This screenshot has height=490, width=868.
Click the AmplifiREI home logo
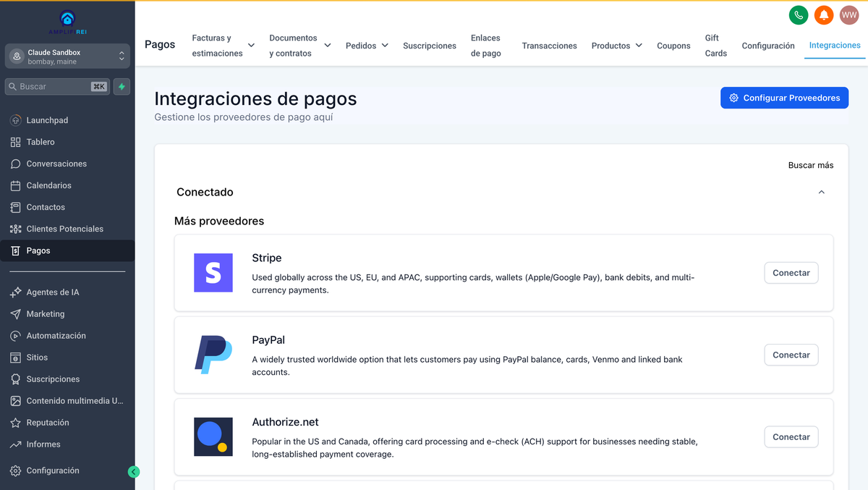pyautogui.click(x=67, y=22)
